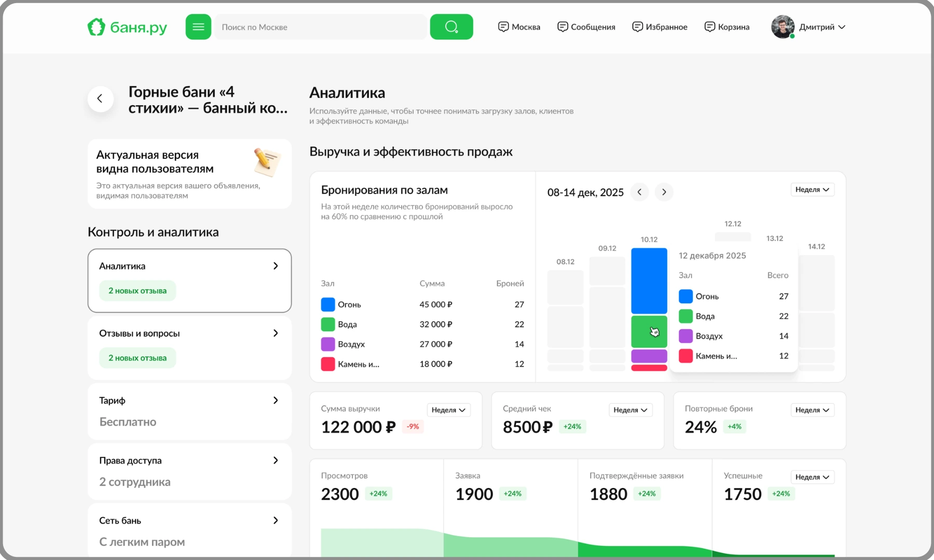
Task: Click Дмитрий profile avatar
Action: tap(782, 27)
